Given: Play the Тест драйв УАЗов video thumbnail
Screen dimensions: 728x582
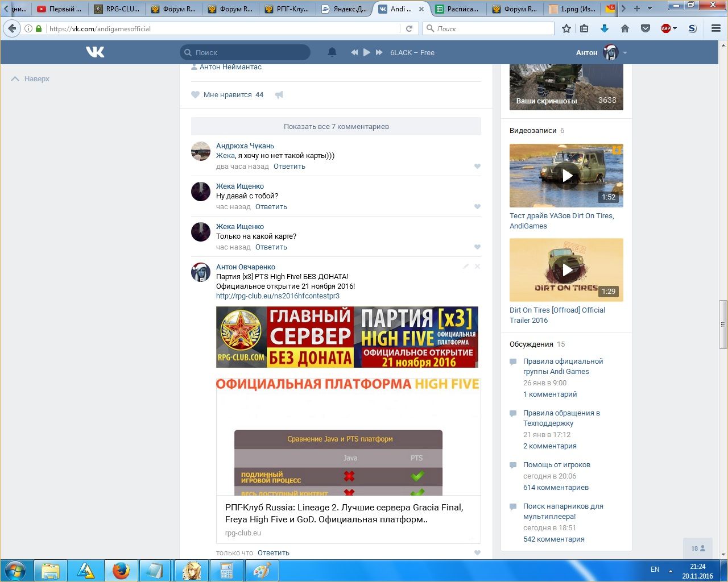Looking at the screenshot, I should click(566, 176).
